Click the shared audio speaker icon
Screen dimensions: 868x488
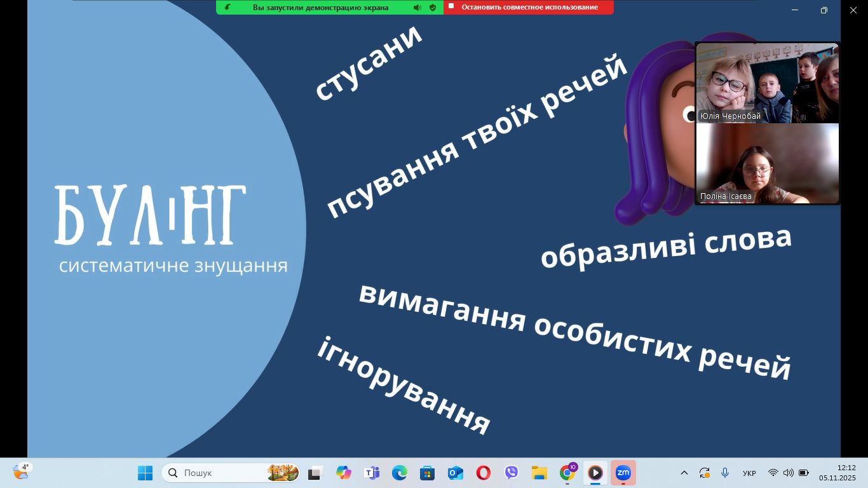417,8
